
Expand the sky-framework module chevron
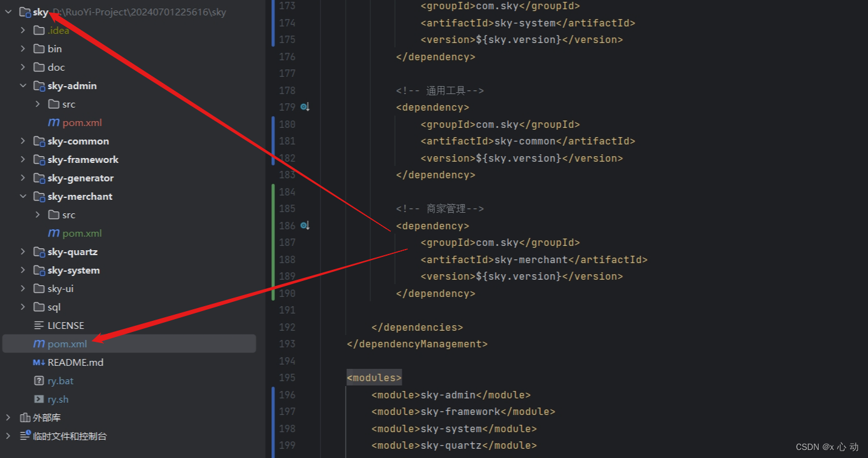point(23,160)
